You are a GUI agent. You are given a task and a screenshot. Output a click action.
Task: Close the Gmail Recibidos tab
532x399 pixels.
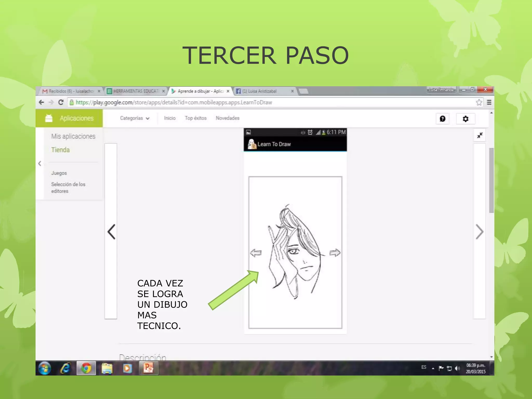click(x=99, y=91)
